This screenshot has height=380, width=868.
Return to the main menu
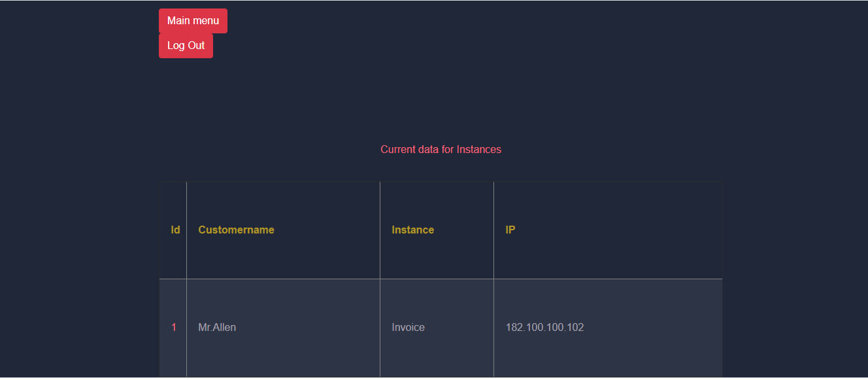(193, 21)
